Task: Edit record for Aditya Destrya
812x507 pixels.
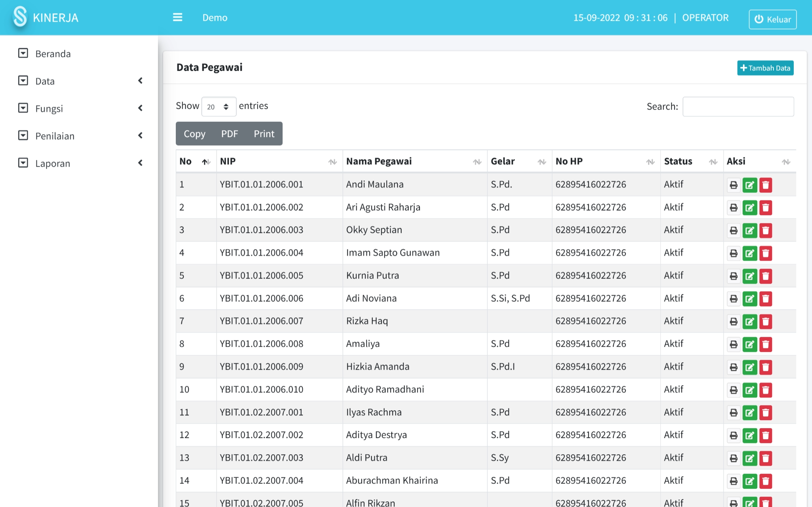Action: (750, 436)
